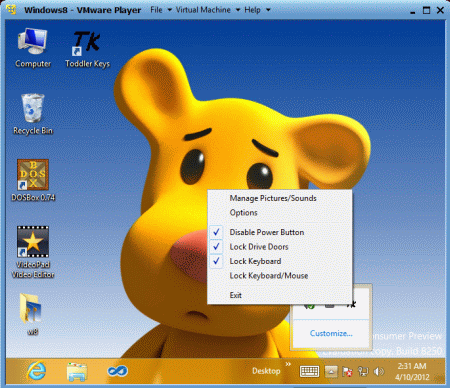Click the blue infinity taskbar icon
Screen dimensions: 450x388
tap(117, 371)
